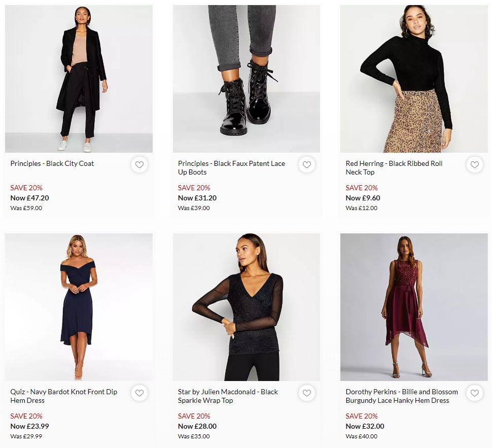Favourite the Red Herring Ribbed Roll Neck Top

click(474, 165)
